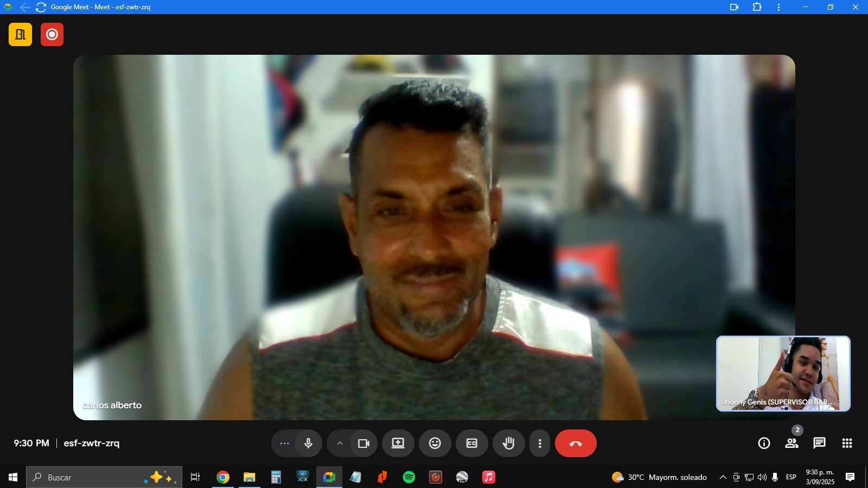868x488 pixels.
Task: Show the participants list
Action: pyautogui.click(x=792, y=444)
